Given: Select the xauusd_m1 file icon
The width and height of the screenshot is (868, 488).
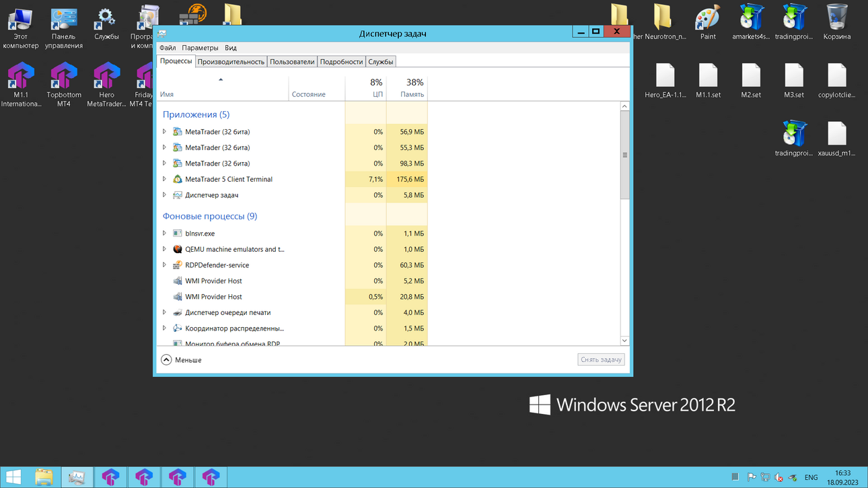Looking at the screenshot, I should coord(837,139).
